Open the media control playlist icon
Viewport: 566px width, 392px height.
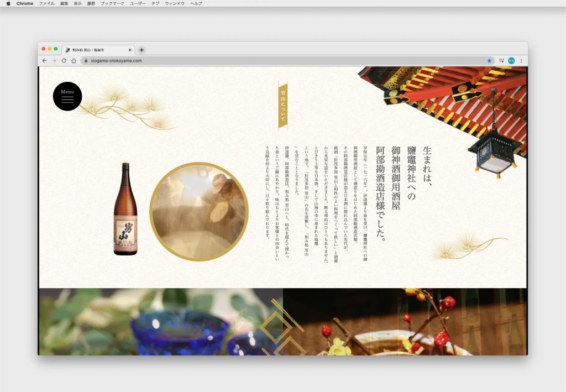coord(501,61)
